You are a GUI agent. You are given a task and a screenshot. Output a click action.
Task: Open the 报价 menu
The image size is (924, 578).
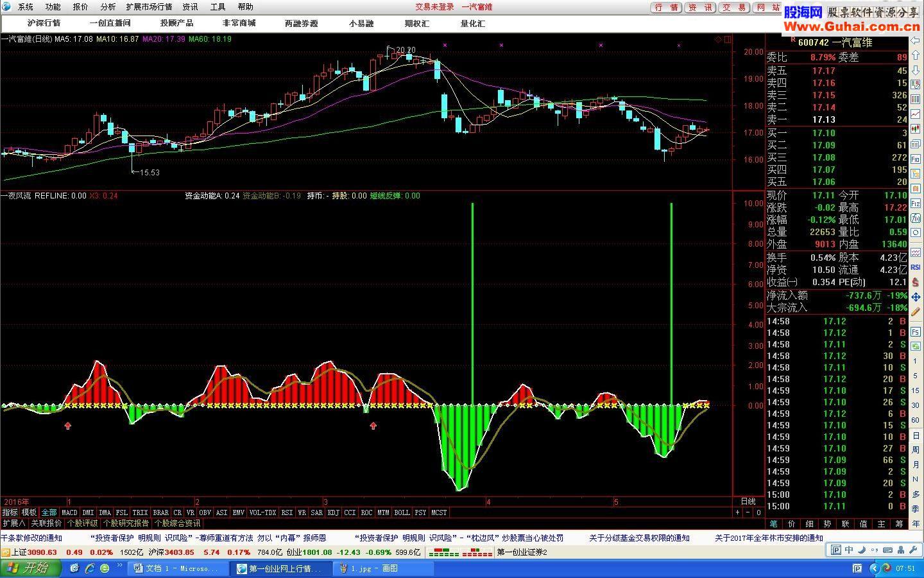81,7
